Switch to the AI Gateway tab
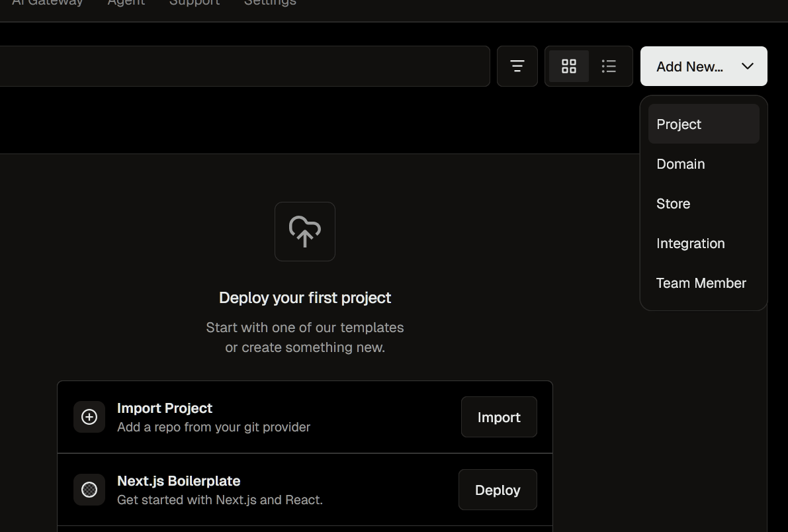 click(47, 3)
